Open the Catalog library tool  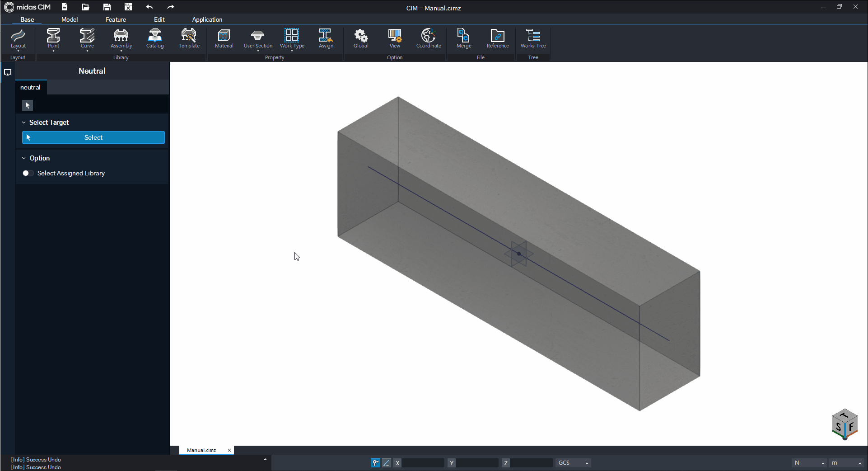154,38
